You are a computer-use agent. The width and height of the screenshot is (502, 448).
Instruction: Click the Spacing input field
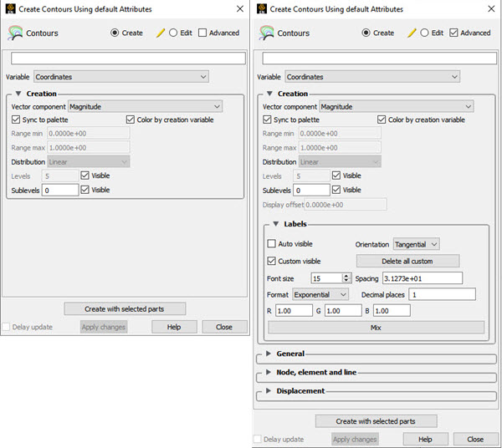(x=423, y=278)
